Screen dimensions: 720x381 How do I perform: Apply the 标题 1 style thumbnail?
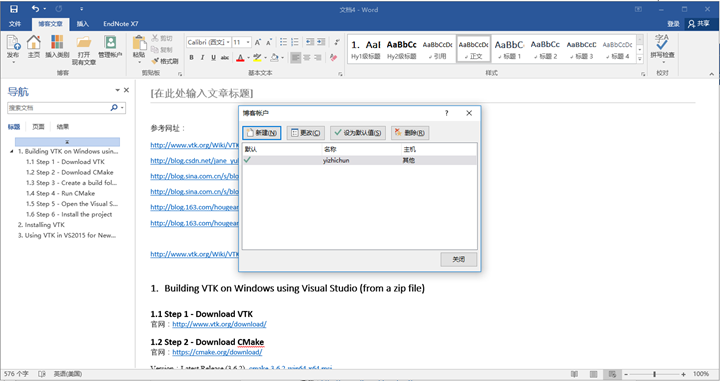[510, 49]
